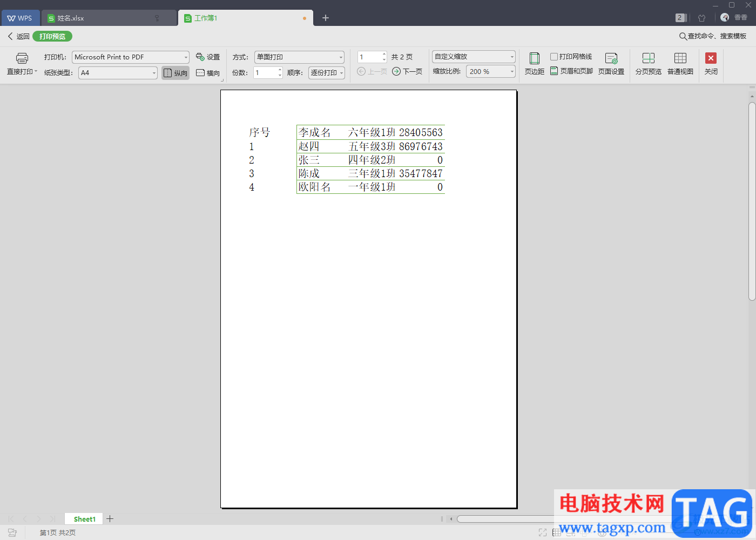Jump to the first sheet arrow
The width and height of the screenshot is (756, 540).
click(x=11, y=519)
